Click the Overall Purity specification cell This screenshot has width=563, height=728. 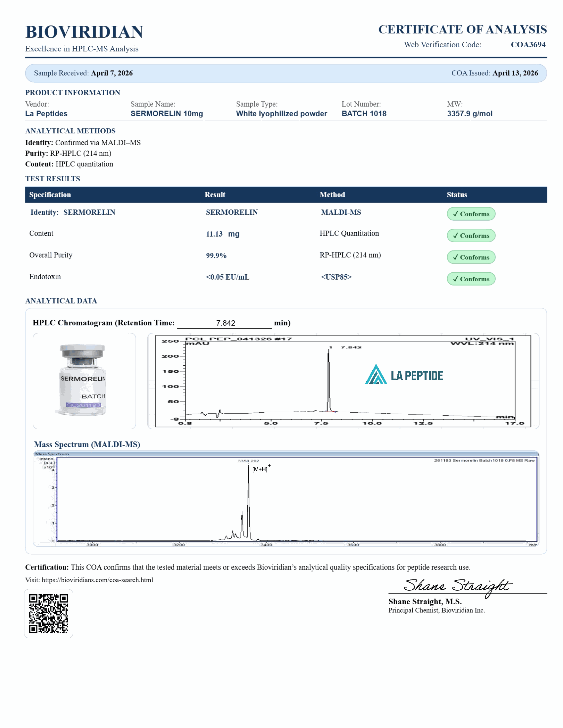point(51,255)
